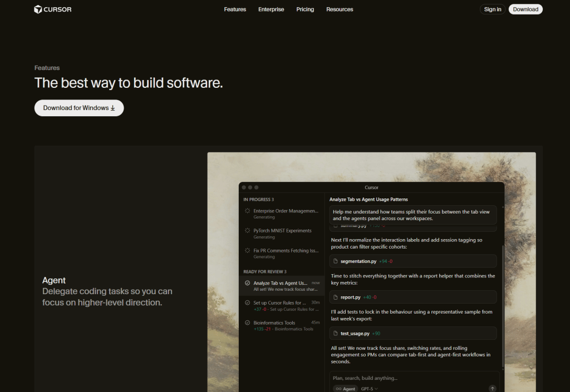Open the GPT-5 model dropdown
The image size is (570, 392).
[370, 389]
